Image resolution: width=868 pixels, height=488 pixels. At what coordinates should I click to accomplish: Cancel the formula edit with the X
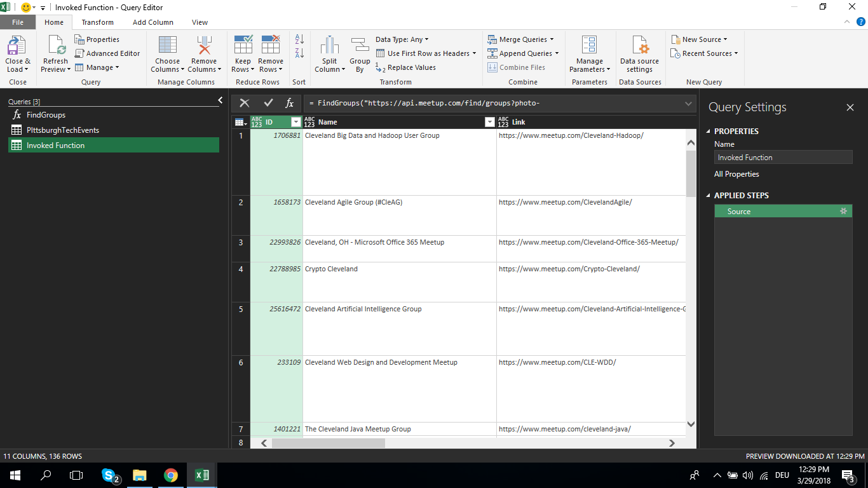pyautogui.click(x=245, y=103)
